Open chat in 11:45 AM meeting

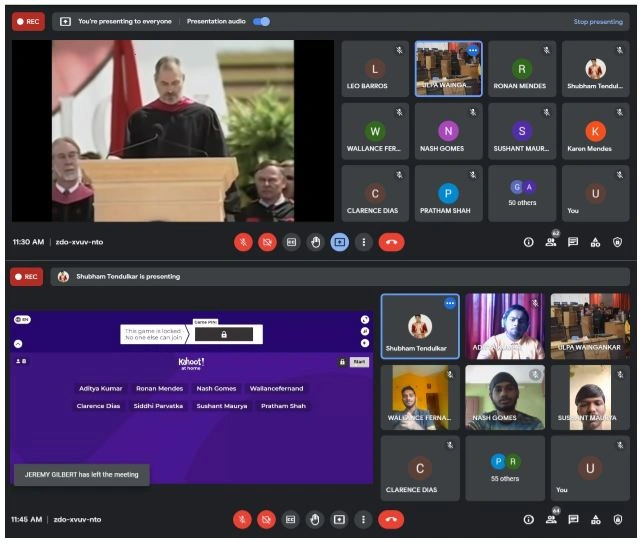[573, 520]
